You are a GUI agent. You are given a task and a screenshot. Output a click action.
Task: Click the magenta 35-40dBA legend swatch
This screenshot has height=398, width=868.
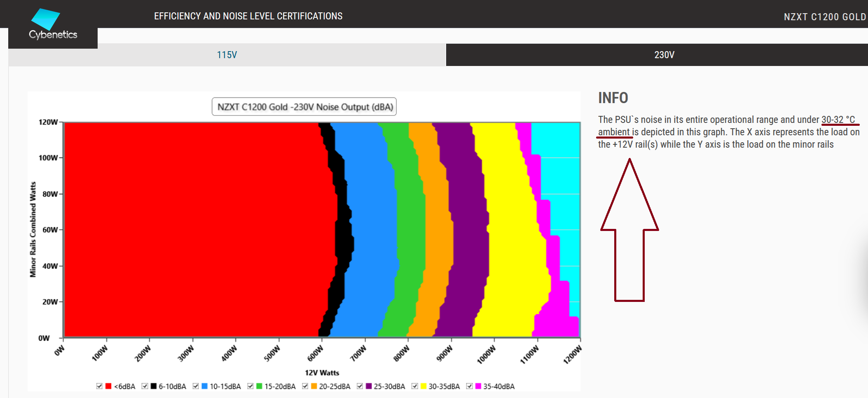(479, 386)
